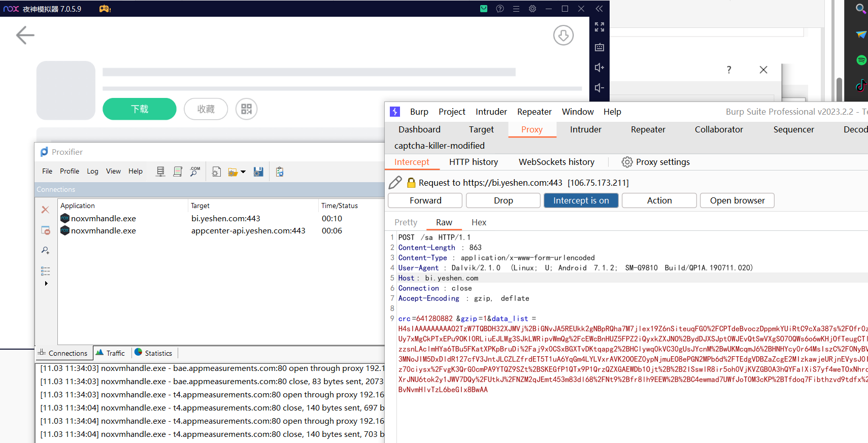Screen dimensions: 868x443
Task: Open the Action dropdown menu in Burp
Action: pyautogui.click(x=659, y=200)
